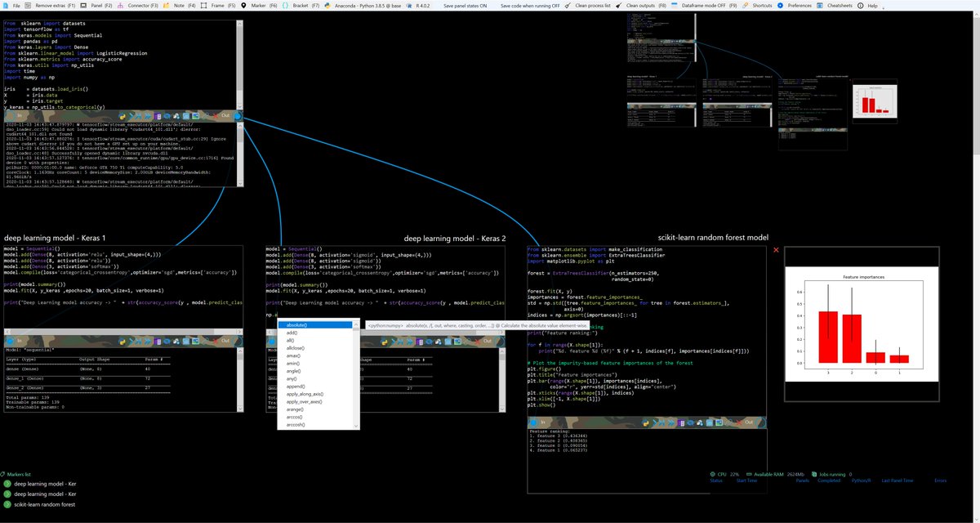Toggle Save code when running OFF
Image resolution: width=980 pixels, height=523 pixels.
point(529,5)
